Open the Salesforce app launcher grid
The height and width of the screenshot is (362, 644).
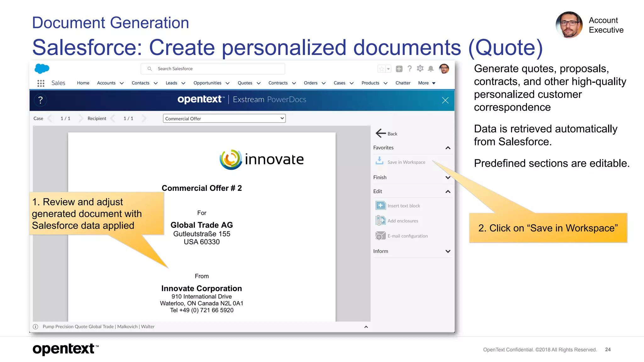coord(41,83)
